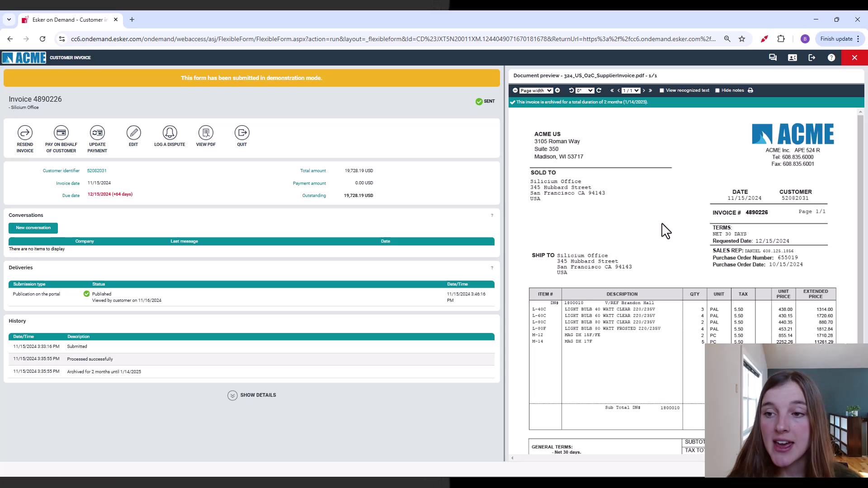Viewport: 868px width, 488px height.
Task: Click the log out icon
Action: pos(811,57)
